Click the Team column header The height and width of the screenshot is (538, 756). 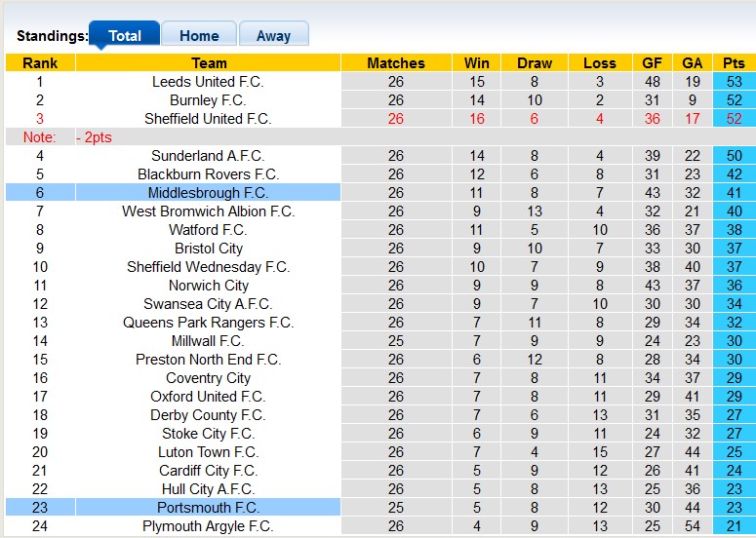pyautogui.click(x=208, y=63)
